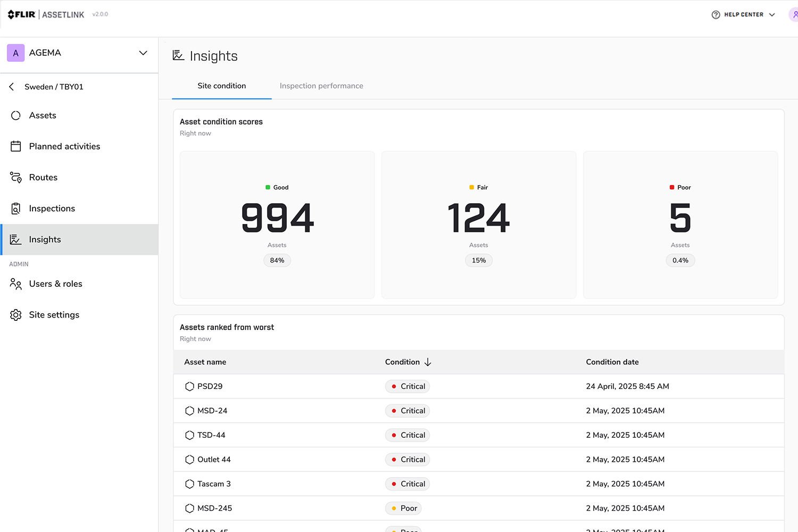Click the Planned activities calendar icon

pos(16,146)
